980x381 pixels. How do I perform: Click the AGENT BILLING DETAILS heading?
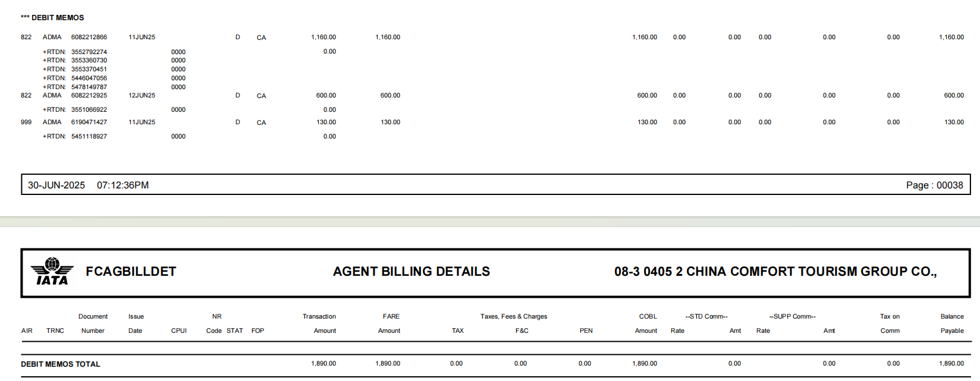pyautogui.click(x=412, y=272)
